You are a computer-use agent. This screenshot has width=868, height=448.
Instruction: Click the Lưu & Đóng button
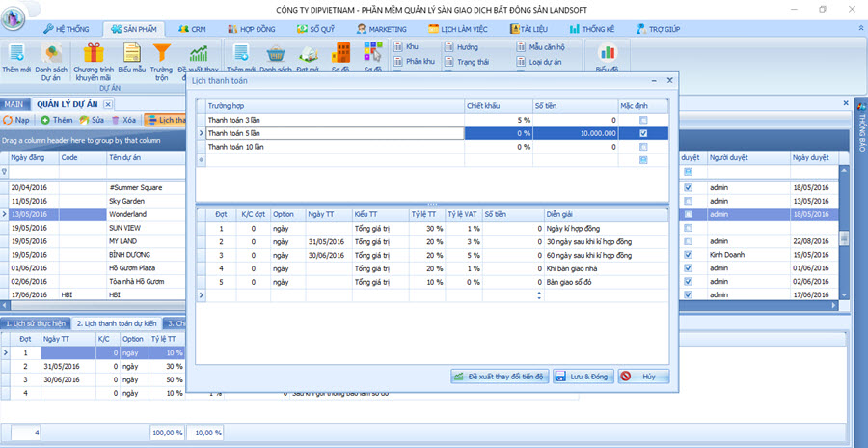(582, 377)
